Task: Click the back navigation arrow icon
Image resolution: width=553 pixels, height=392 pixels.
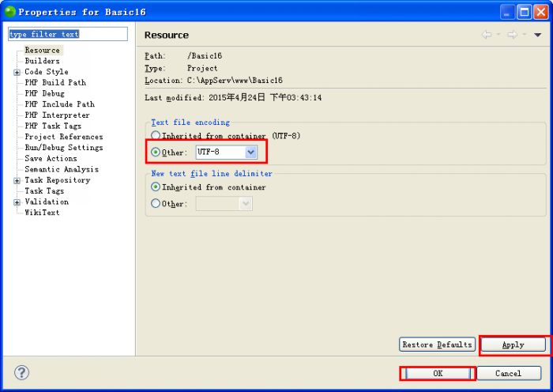Action: pyautogui.click(x=487, y=35)
